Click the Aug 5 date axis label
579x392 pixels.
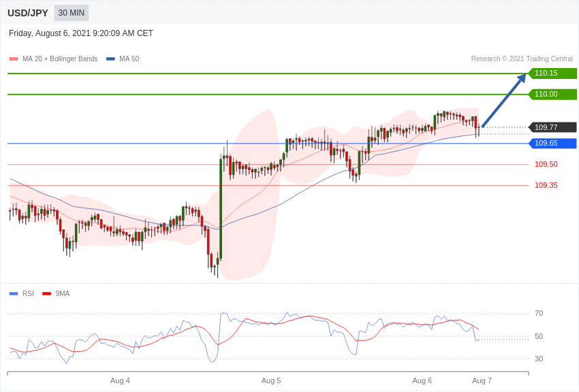[271, 380]
